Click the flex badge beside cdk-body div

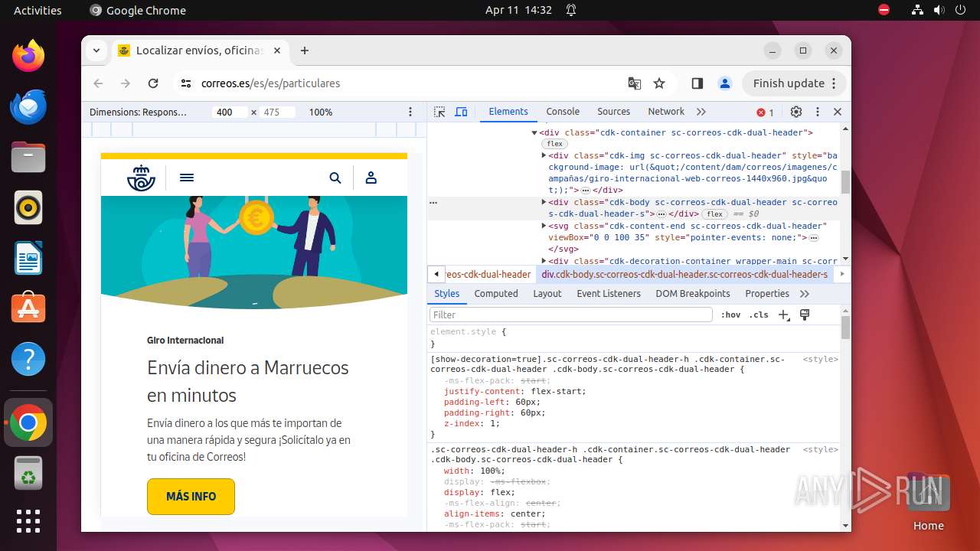(715, 214)
